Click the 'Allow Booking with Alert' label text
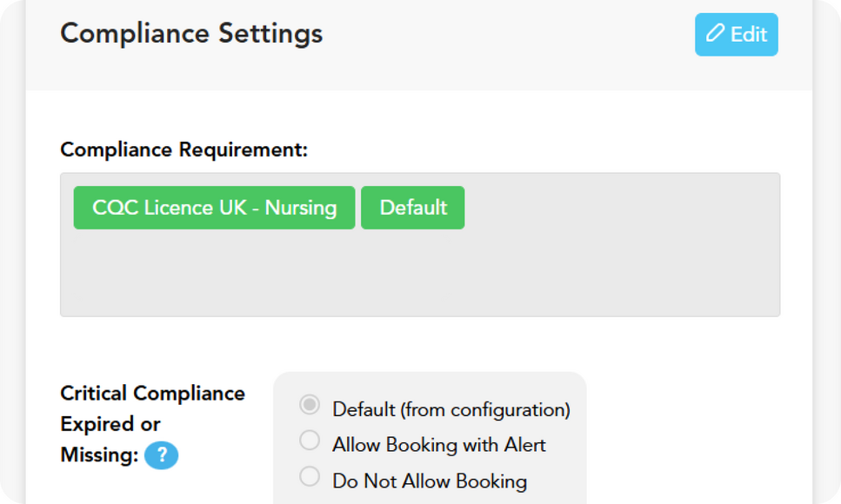The width and height of the screenshot is (841, 504). point(438,445)
